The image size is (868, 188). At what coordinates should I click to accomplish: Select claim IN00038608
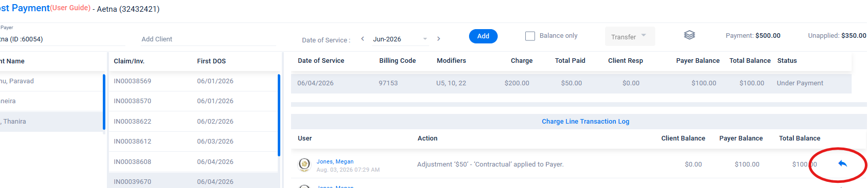[193, 162]
